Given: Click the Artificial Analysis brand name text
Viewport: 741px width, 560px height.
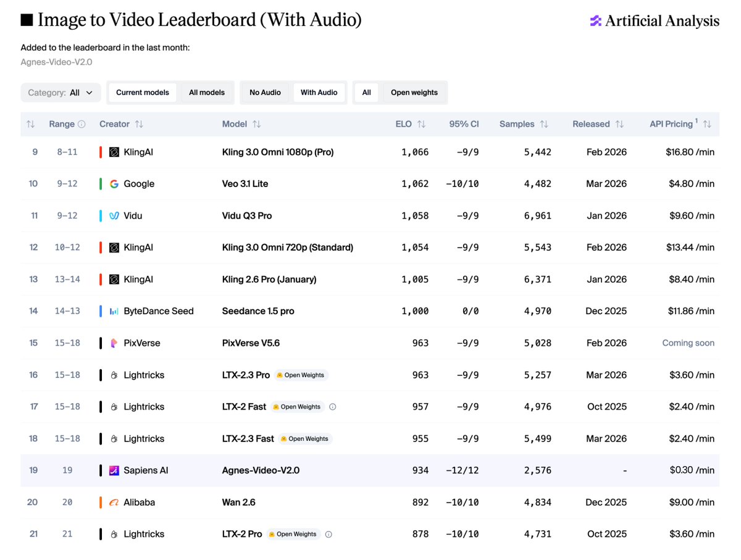Looking at the screenshot, I should tap(662, 21).
